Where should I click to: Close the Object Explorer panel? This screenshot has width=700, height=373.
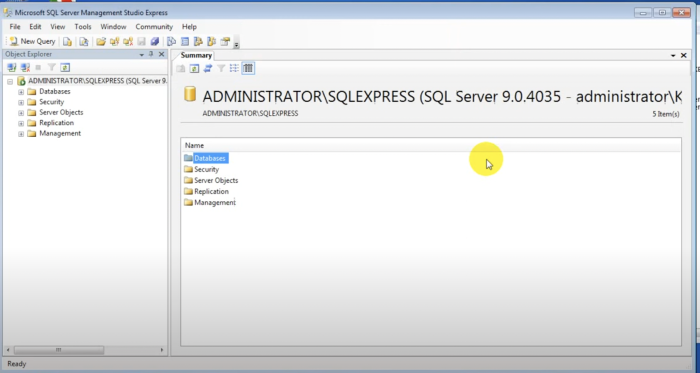162,54
